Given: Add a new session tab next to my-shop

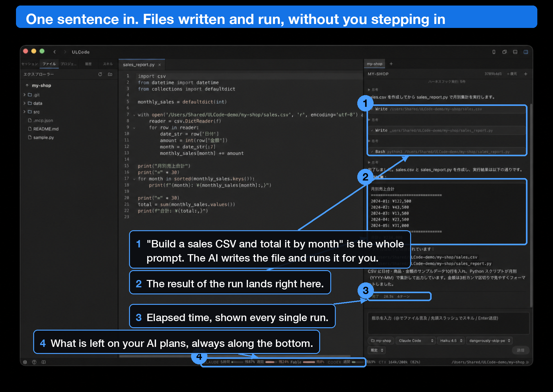Looking at the screenshot, I should coord(391,64).
